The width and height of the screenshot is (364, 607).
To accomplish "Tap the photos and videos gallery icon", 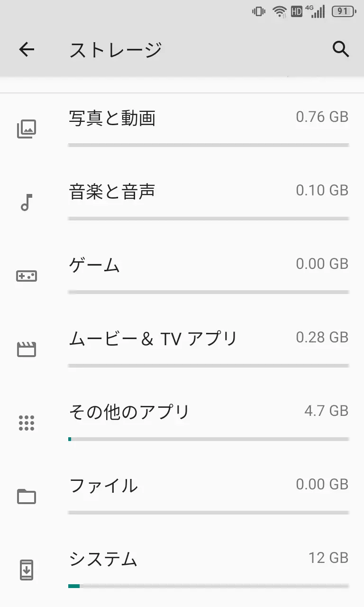I will click(x=27, y=129).
